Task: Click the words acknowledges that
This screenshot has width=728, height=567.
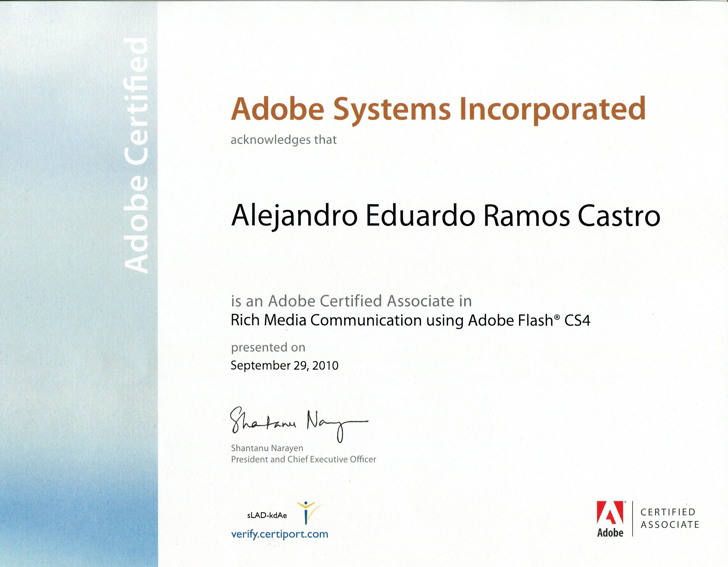Action: [x=283, y=140]
